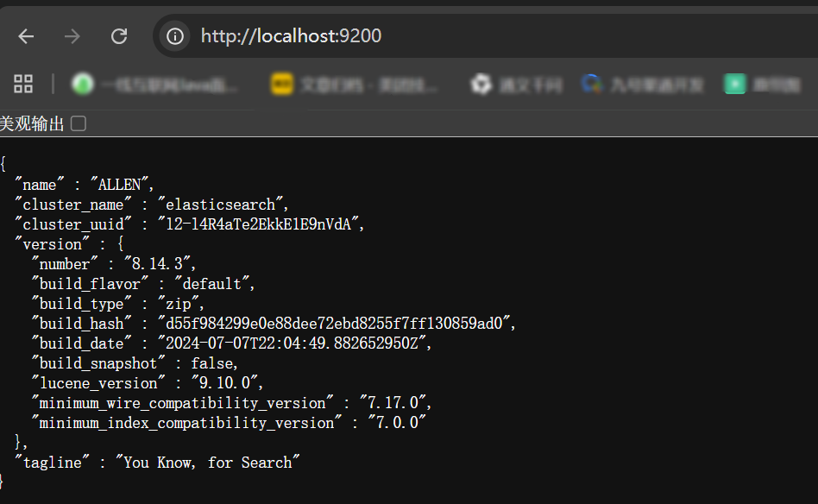Screen dimensions: 818x504
Task: Click the node name value 'ALLEN'
Action: pos(122,184)
